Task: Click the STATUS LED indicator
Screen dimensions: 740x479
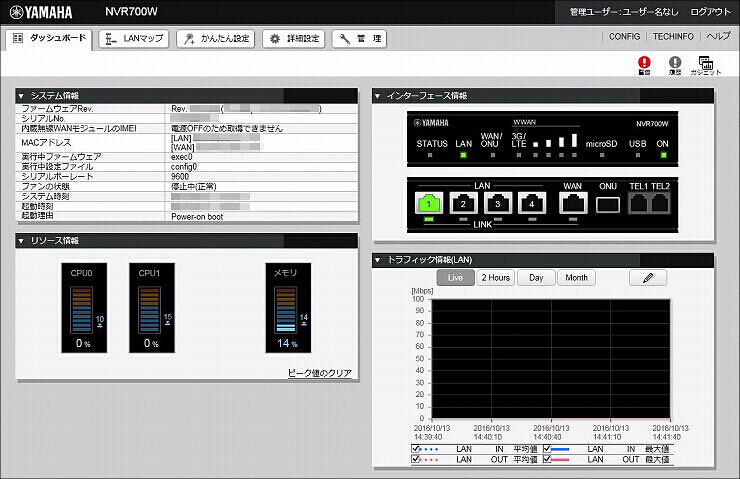Action: click(x=430, y=155)
